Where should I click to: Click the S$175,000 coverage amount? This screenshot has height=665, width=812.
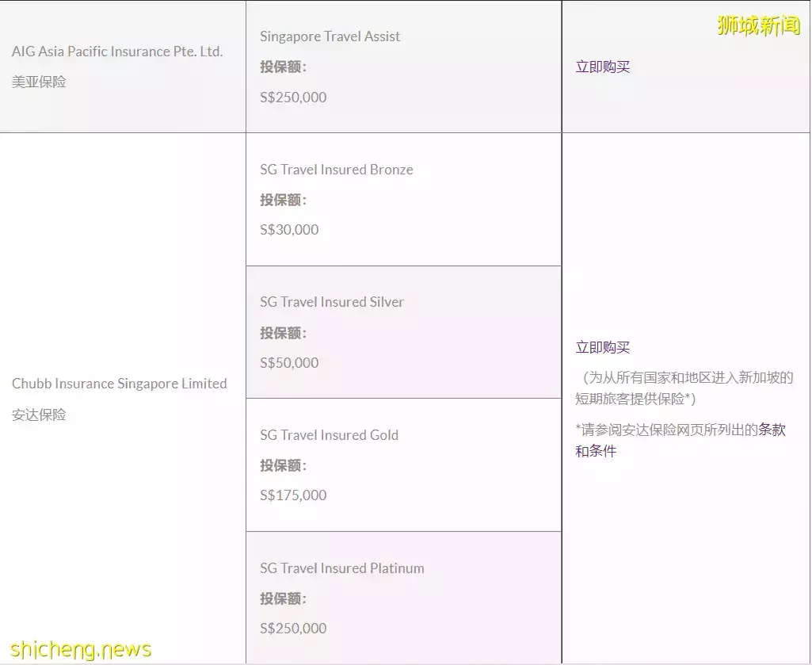click(x=293, y=495)
